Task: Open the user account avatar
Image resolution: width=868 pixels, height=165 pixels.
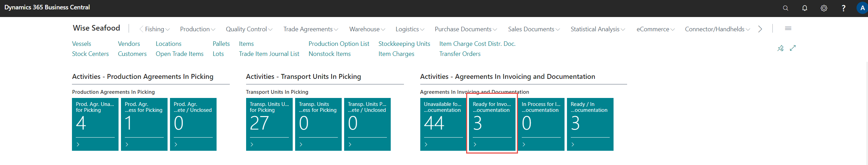Action: pyautogui.click(x=862, y=8)
